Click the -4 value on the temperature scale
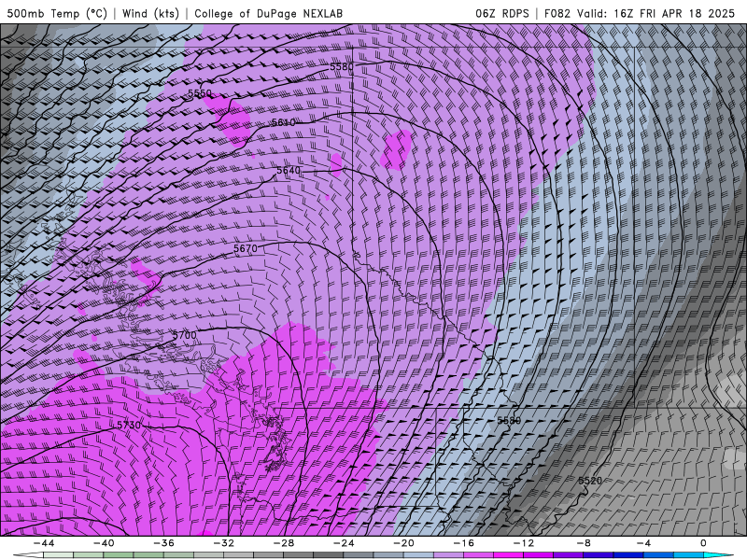The height and width of the screenshot is (560, 747). pos(643,543)
